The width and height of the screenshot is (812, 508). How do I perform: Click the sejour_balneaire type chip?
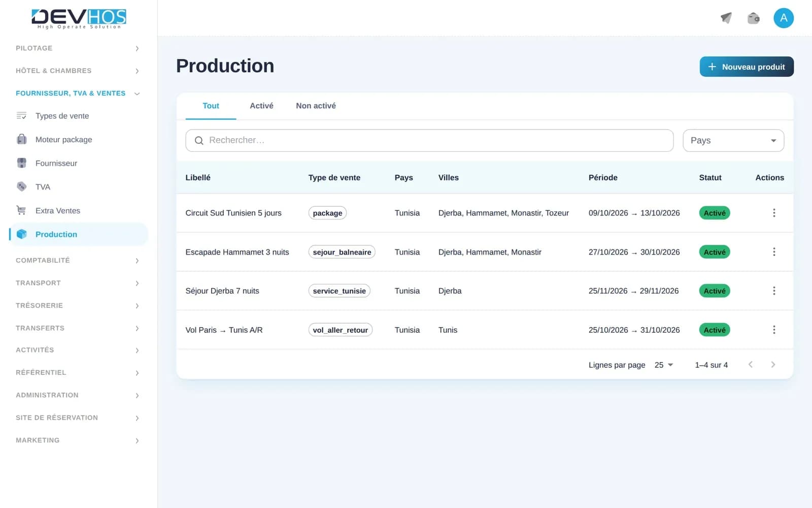point(342,252)
